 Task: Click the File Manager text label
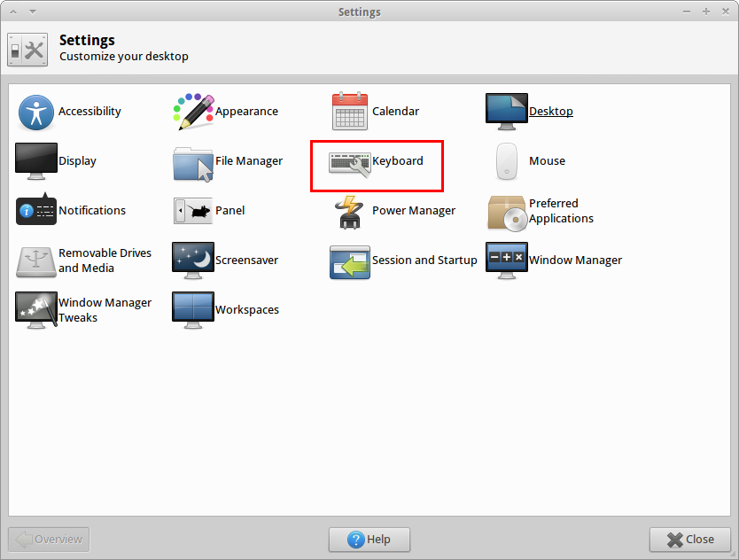(249, 160)
